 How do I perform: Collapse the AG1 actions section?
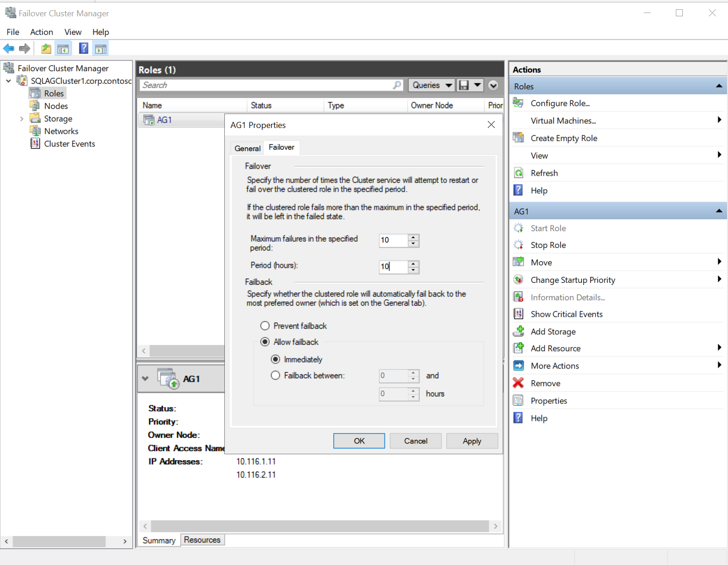pos(719,211)
